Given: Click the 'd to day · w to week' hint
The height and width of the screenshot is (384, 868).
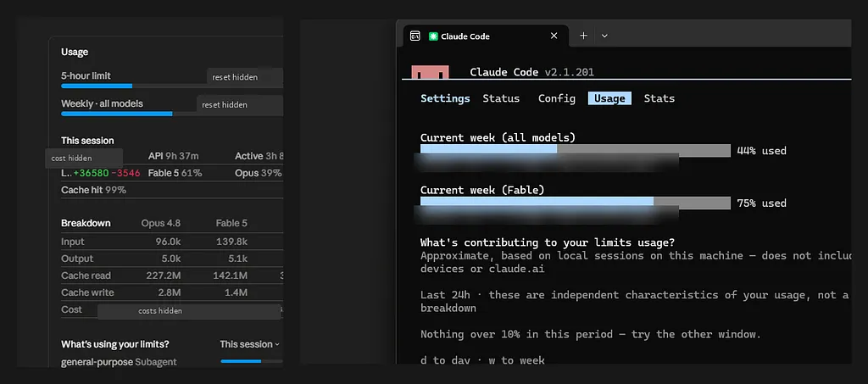Looking at the screenshot, I should (482, 360).
